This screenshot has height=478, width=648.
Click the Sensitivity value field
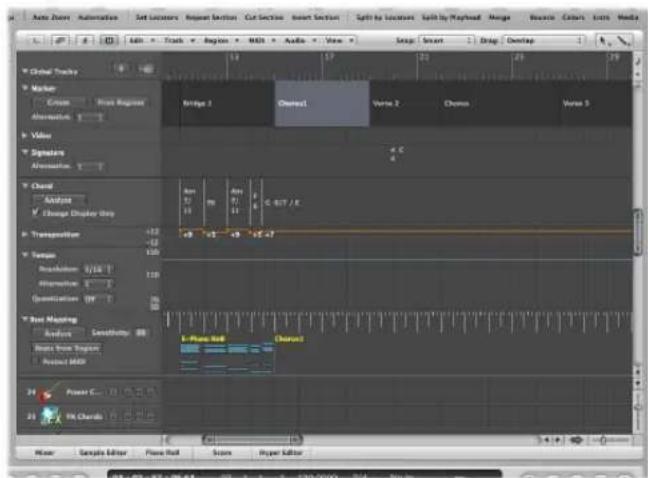(141, 333)
